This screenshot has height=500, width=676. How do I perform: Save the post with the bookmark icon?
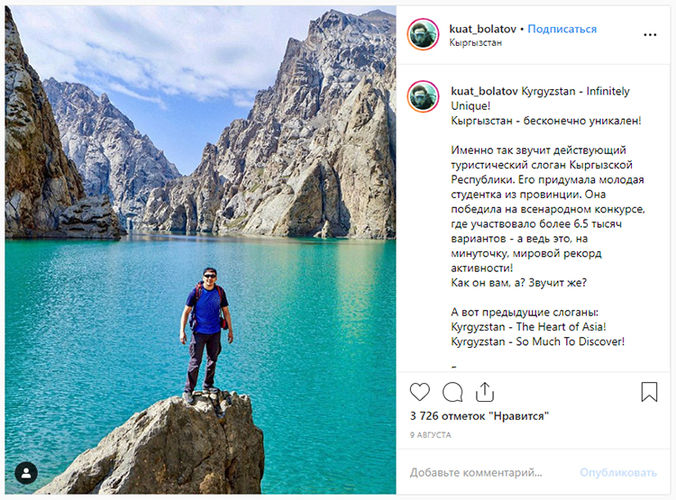(x=649, y=392)
